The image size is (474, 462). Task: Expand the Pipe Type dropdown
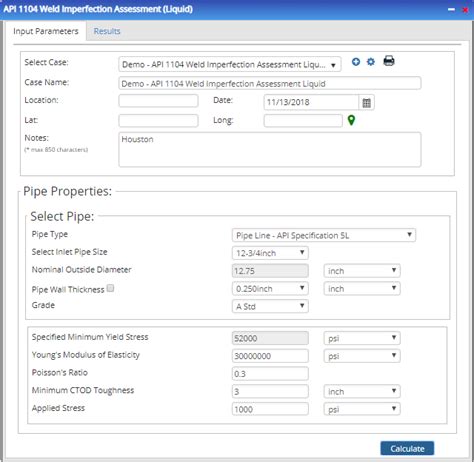(x=324, y=235)
